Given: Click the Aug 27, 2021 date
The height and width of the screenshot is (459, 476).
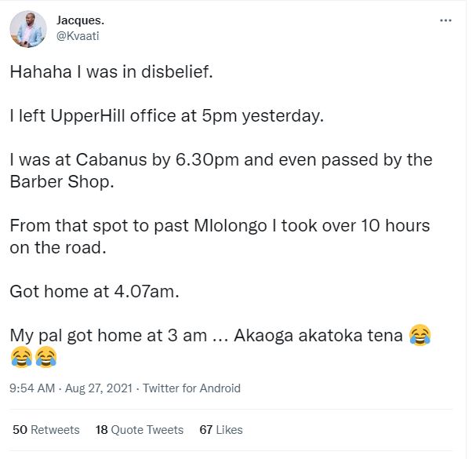Looking at the screenshot, I should (99, 388).
